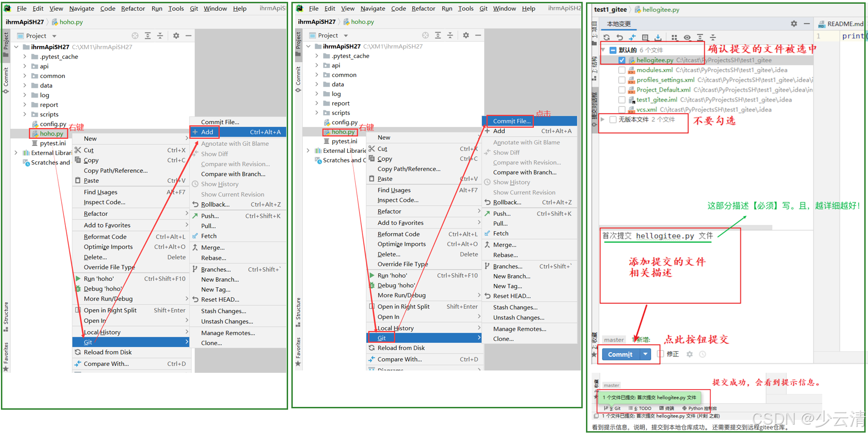This screenshot has width=868, height=434.
Task: Switch to 本地变更 tab
Action: point(619,24)
